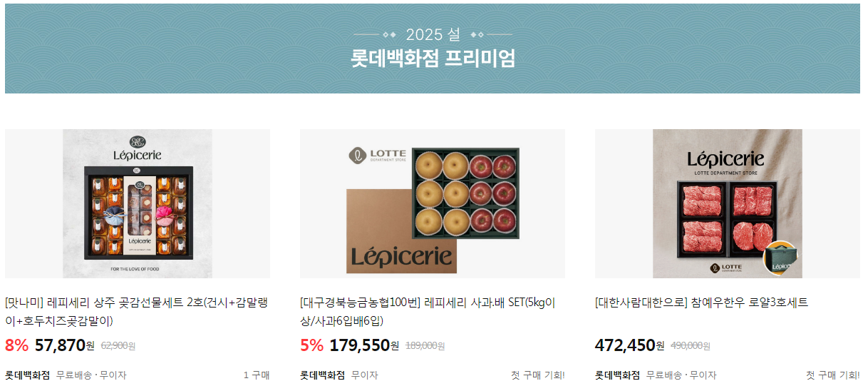View the 사과.배 SET product image
Screen dimensions: 868x391
coord(433,203)
